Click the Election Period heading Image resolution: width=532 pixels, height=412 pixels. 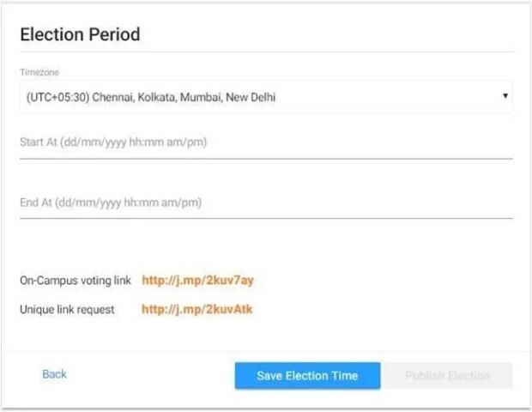(x=80, y=35)
